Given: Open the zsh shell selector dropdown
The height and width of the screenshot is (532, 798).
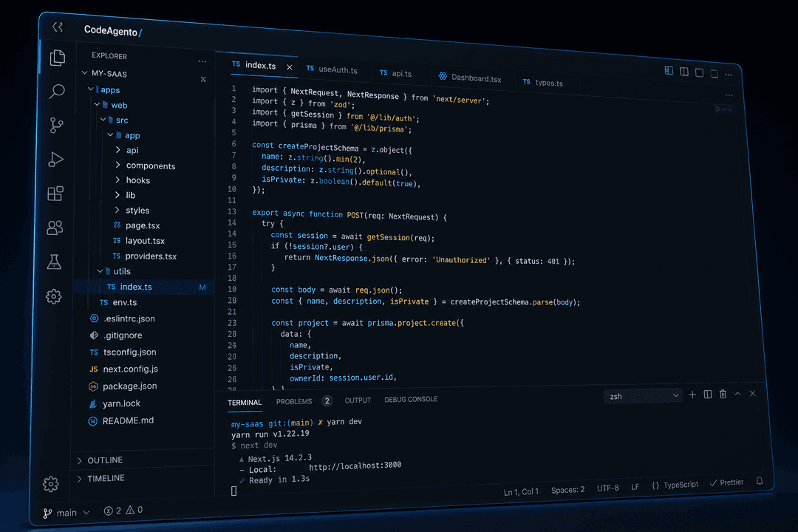Looking at the screenshot, I should pyautogui.click(x=644, y=395).
